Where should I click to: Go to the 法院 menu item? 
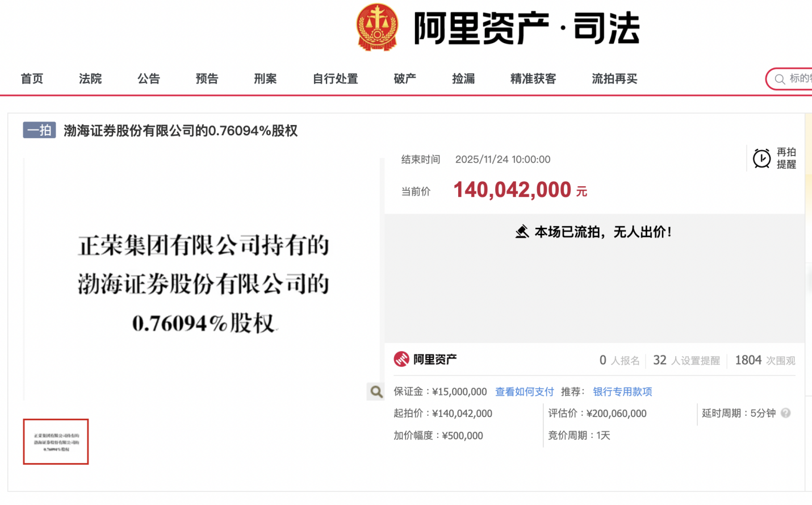[x=90, y=79]
